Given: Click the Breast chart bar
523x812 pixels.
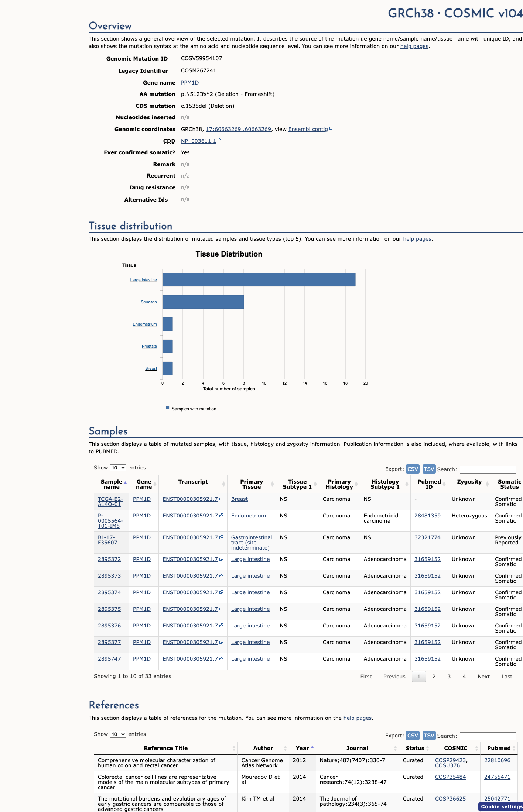Looking at the screenshot, I should (x=168, y=368).
